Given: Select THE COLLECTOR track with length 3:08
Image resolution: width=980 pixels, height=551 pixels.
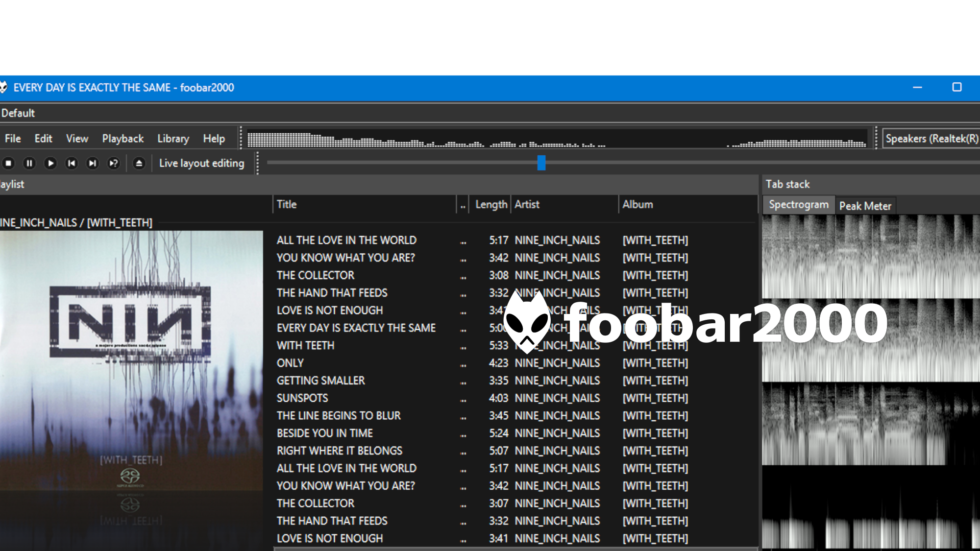Looking at the screenshot, I should pyautogui.click(x=515, y=275).
